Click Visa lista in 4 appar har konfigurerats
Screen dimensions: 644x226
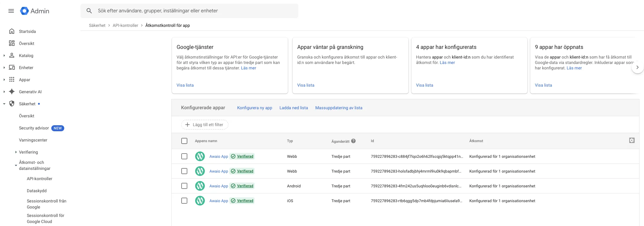pyautogui.click(x=425, y=85)
